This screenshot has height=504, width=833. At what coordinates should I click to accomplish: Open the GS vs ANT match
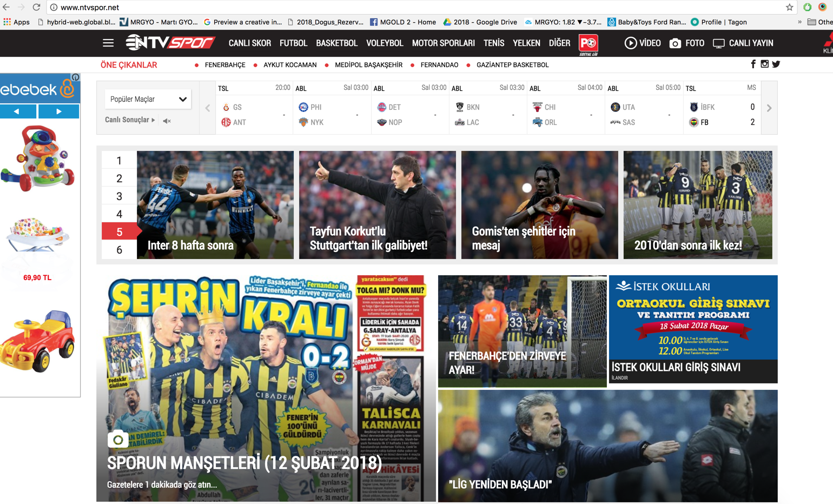coord(254,108)
